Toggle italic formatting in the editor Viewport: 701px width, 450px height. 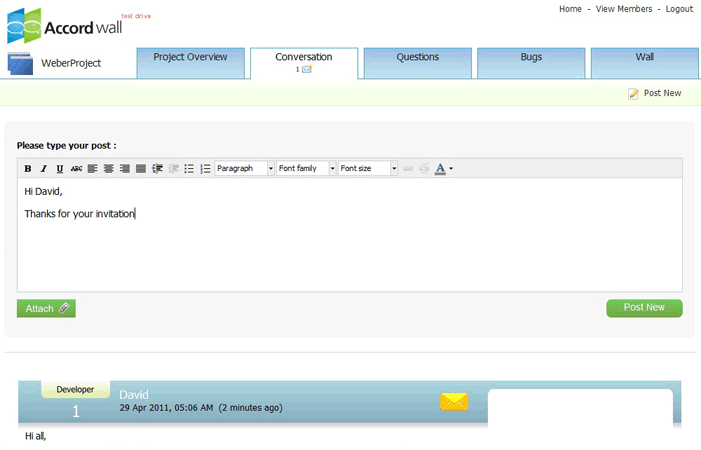[x=44, y=169]
